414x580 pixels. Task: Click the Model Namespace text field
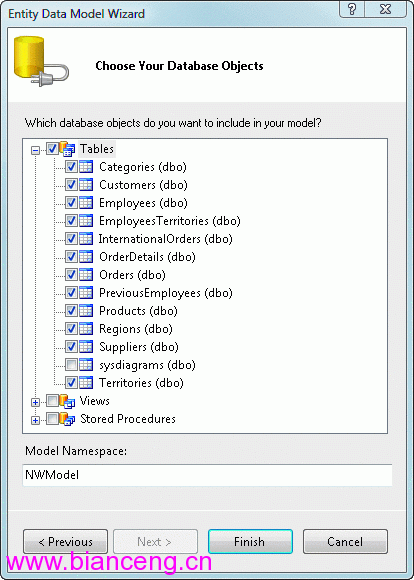pos(207,475)
